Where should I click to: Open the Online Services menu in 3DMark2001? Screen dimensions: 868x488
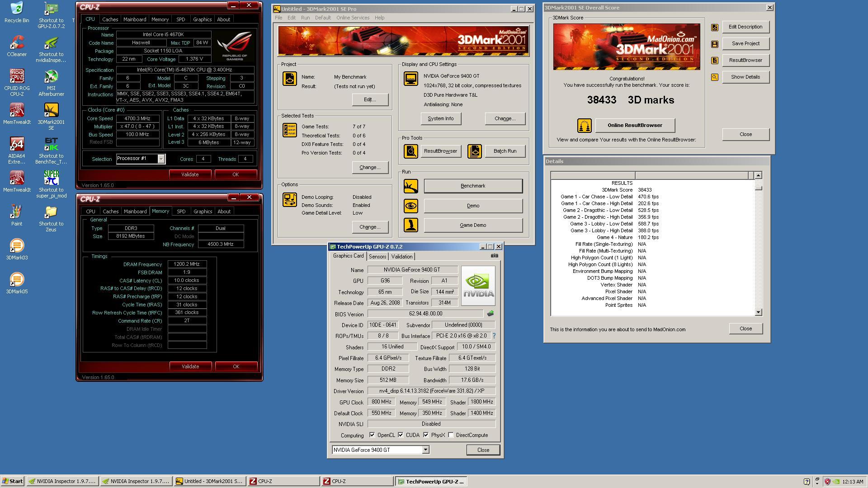tap(353, 18)
